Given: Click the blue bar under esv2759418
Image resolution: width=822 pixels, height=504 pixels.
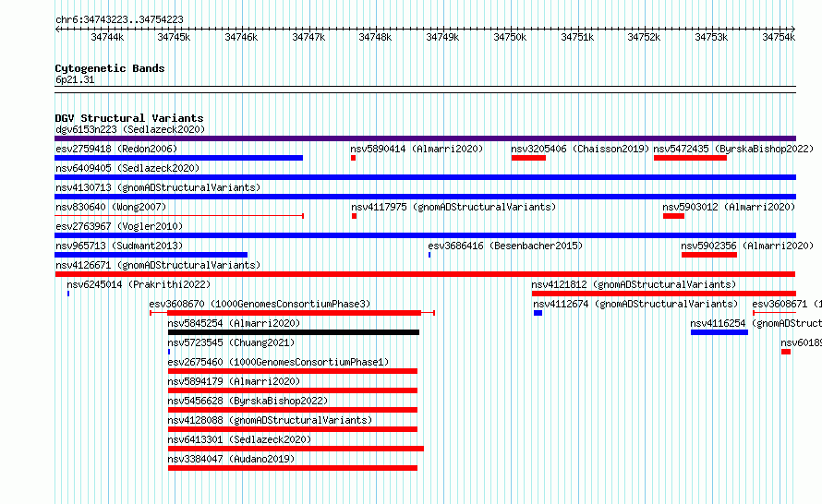Looking at the screenshot, I should [179, 158].
